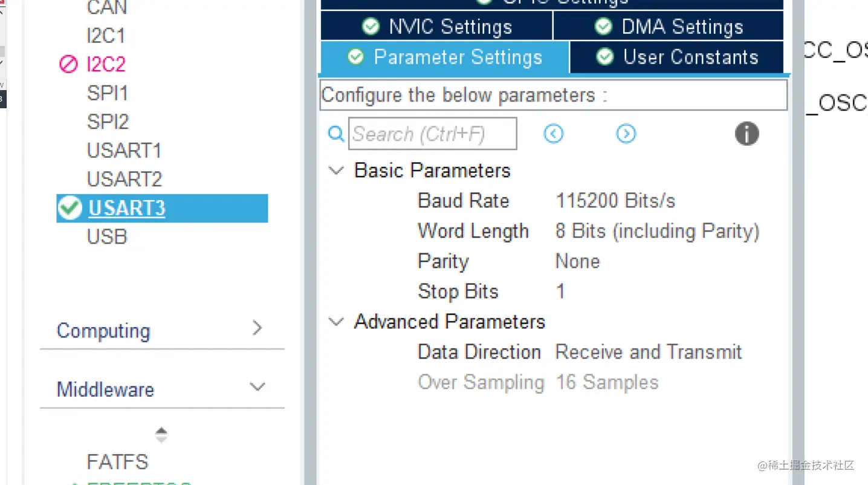
Task: Click the info icon in parameter search bar
Action: click(747, 134)
